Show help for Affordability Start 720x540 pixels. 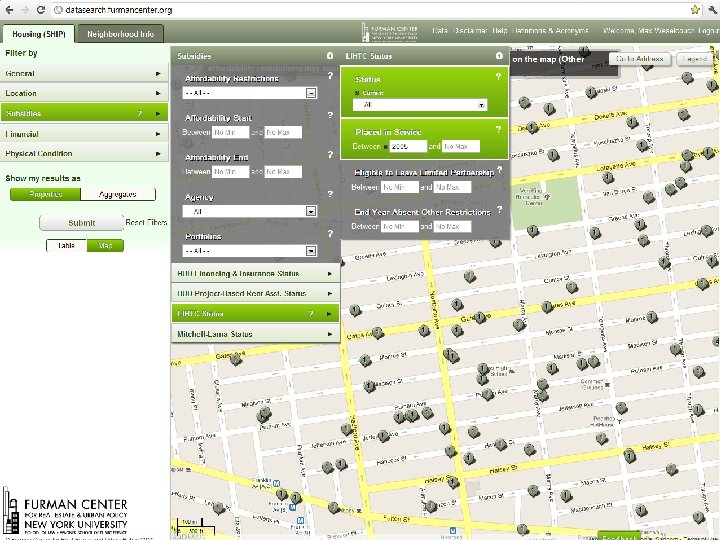point(330,115)
